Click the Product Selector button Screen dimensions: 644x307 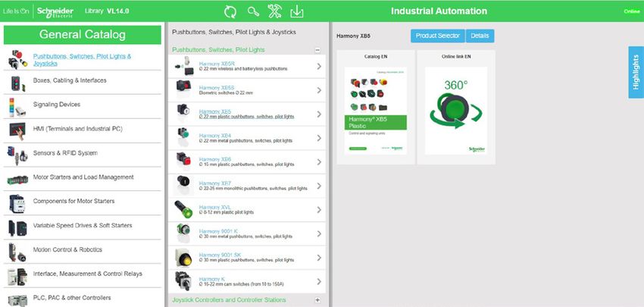tap(436, 36)
